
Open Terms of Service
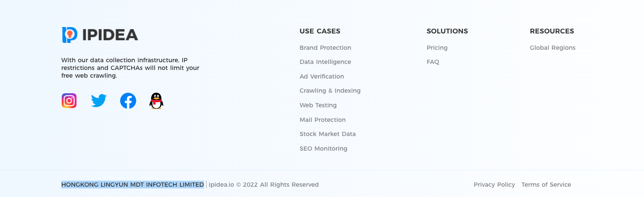pyautogui.click(x=546, y=185)
